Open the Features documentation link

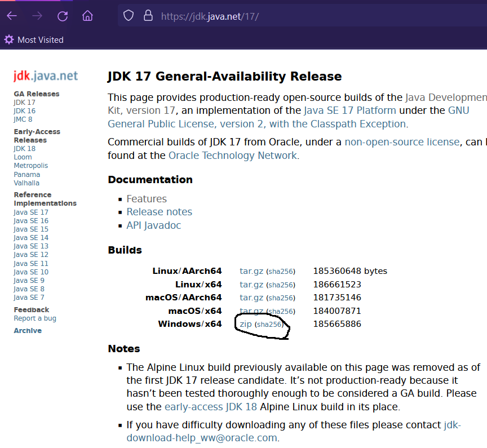point(147,199)
